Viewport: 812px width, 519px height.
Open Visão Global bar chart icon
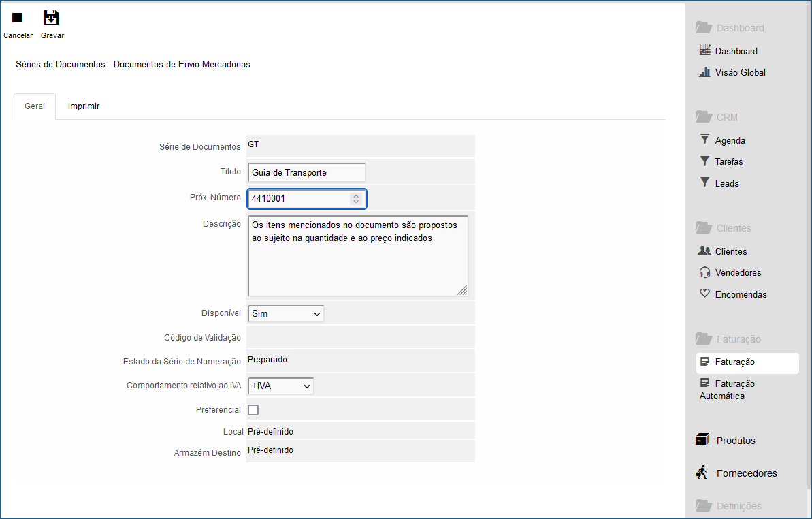pos(705,72)
